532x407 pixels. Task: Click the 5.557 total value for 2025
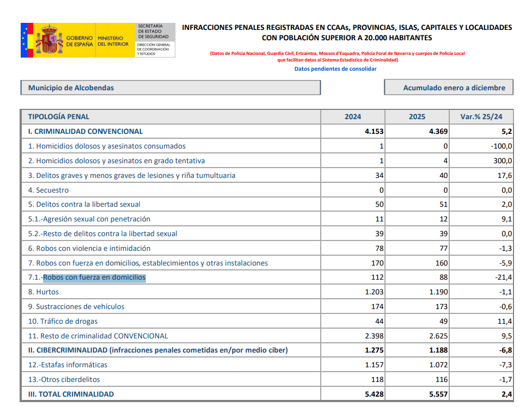pyautogui.click(x=438, y=394)
